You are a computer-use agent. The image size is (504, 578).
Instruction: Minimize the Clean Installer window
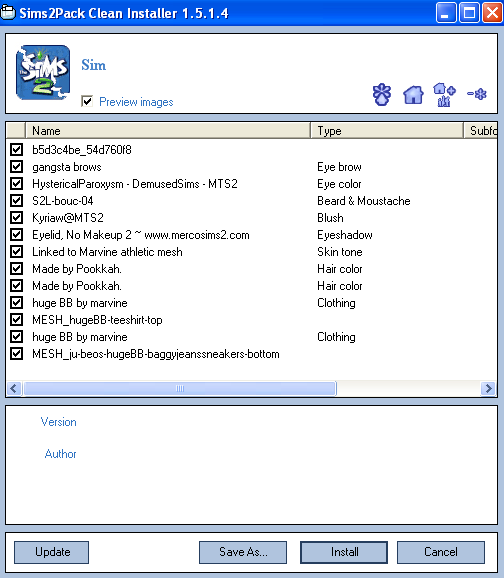tap(446, 13)
